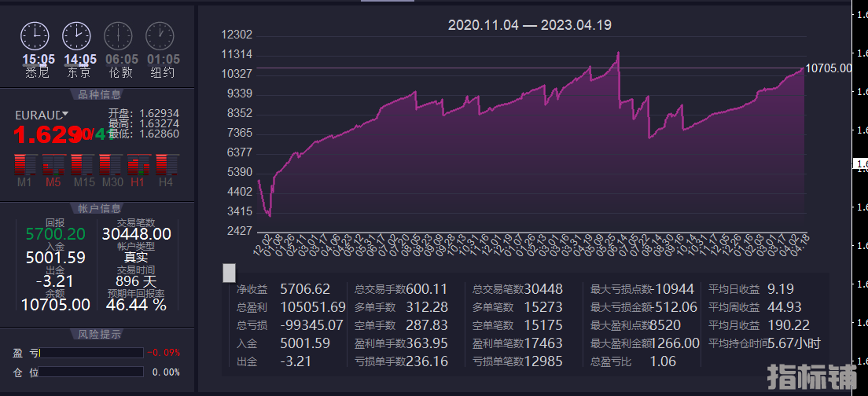Click the 10705.00 balance label on chart
Viewport: 868px width, 396px height.
[829, 68]
